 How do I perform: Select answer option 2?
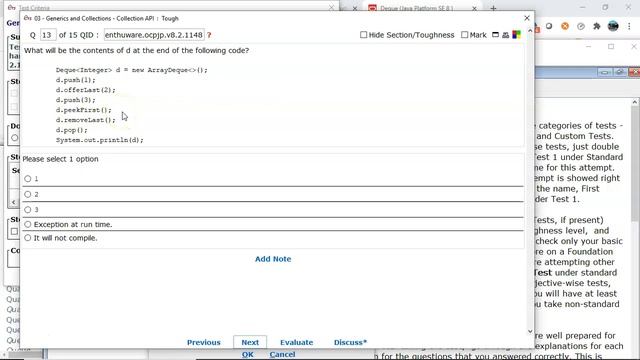[28, 194]
